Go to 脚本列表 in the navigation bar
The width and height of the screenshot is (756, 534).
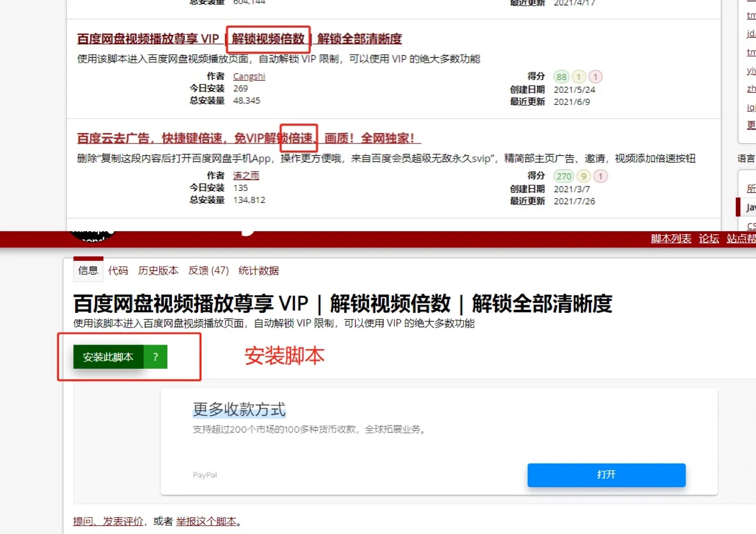670,239
